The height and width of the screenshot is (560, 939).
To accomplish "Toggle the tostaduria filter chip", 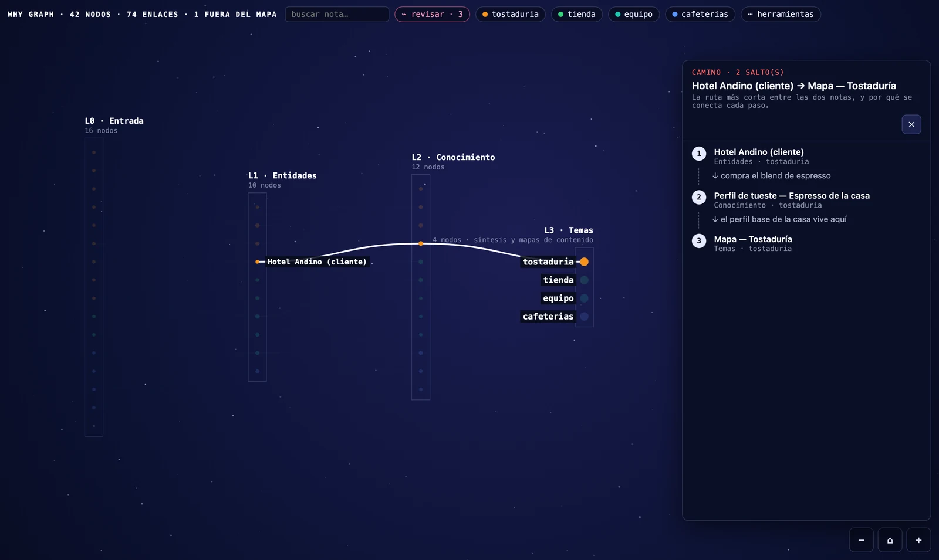I will click(510, 14).
